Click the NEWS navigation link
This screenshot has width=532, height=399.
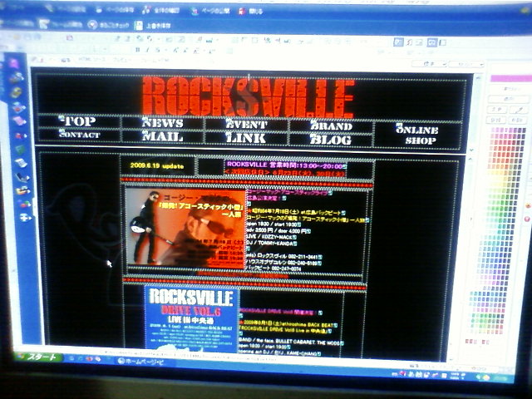[x=163, y=122]
